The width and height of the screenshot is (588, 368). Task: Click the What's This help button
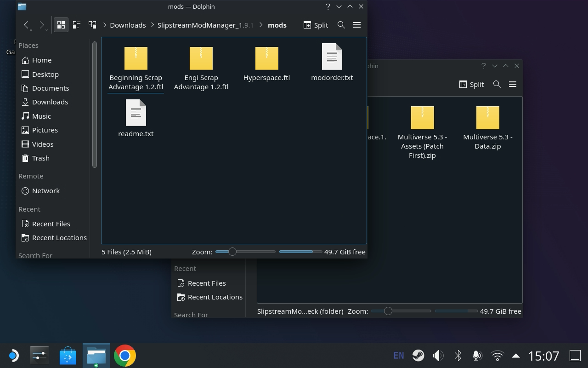click(x=328, y=6)
